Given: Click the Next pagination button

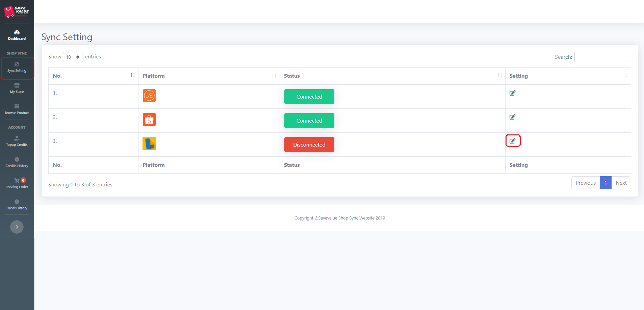Looking at the screenshot, I should pyautogui.click(x=621, y=183).
